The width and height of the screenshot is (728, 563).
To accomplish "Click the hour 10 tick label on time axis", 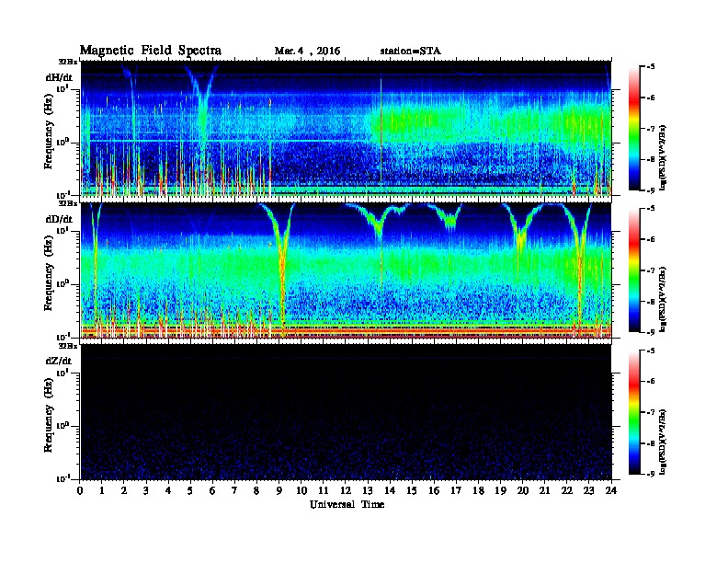I will 301,490.
